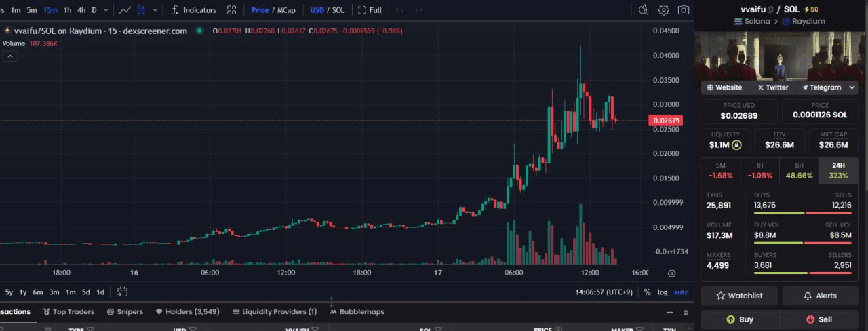Set chart range to 5d
The image size is (868, 331).
click(85, 292)
